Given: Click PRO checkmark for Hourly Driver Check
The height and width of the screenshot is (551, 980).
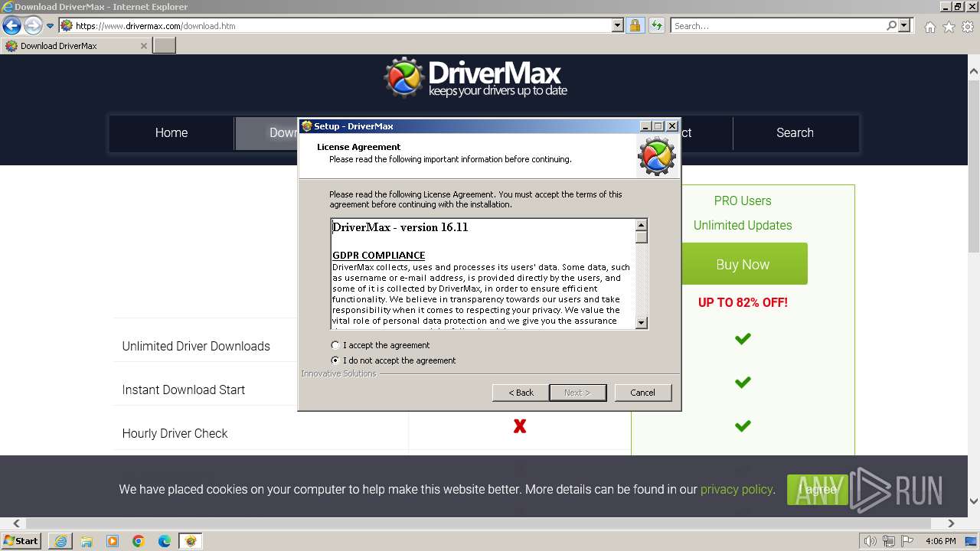Looking at the screenshot, I should click(743, 425).
